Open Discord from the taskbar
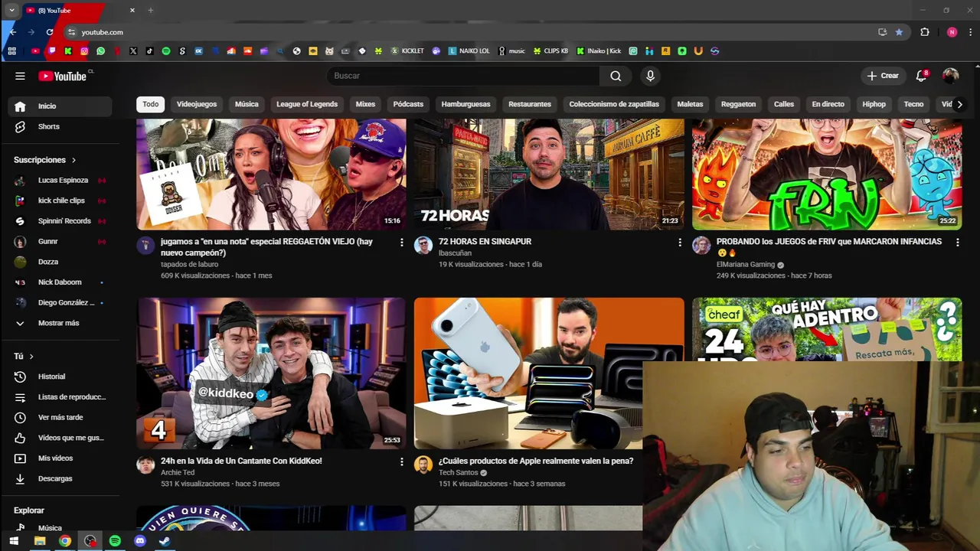The height and width of the screenshot is (551, 980). click(x=140, y=541)
